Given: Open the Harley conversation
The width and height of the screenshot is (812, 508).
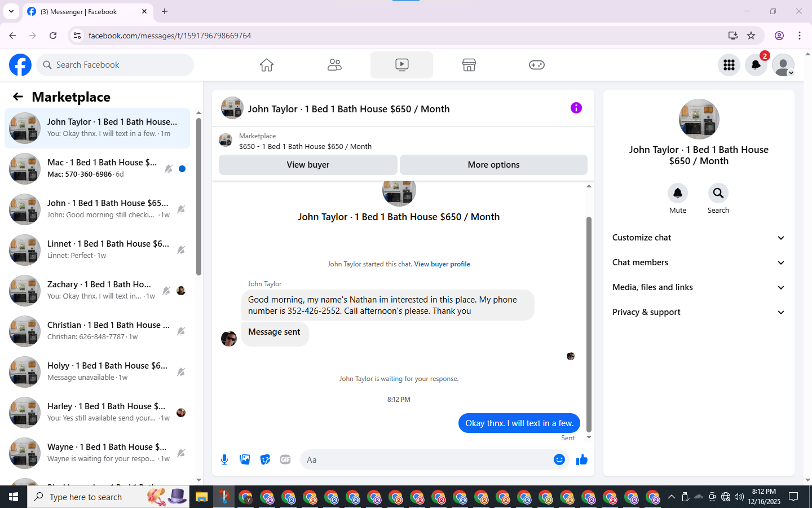Looking at the screenshot, I should tap(97, 413).
